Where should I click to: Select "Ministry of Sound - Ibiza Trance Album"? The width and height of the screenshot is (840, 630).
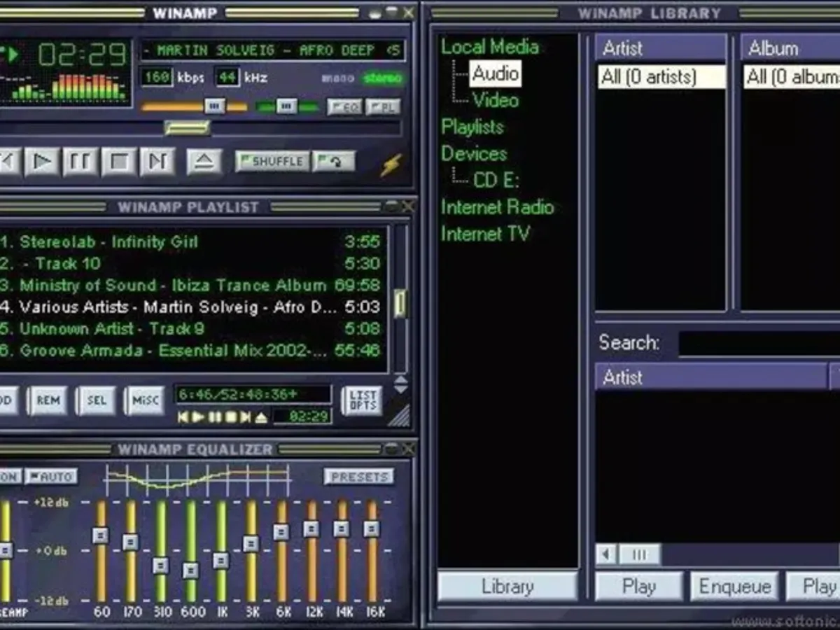[x=173, y=286]
